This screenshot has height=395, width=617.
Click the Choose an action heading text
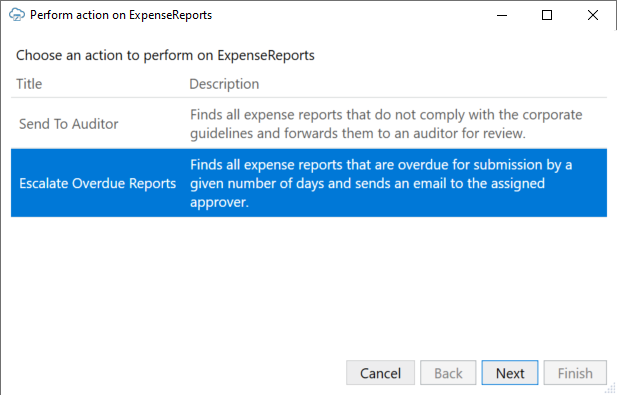tap(165, 55)
